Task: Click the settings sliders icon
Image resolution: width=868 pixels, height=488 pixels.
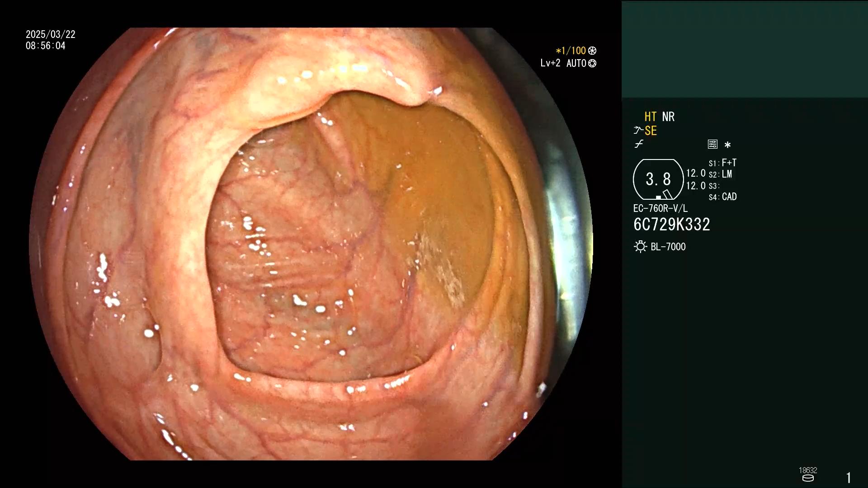Action: [712, 144]
